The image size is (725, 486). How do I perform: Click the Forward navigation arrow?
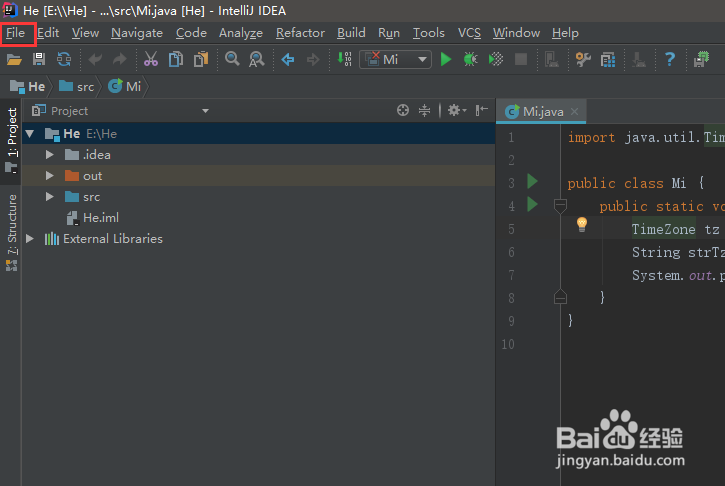pyautogui.click(x=313, y=59)
